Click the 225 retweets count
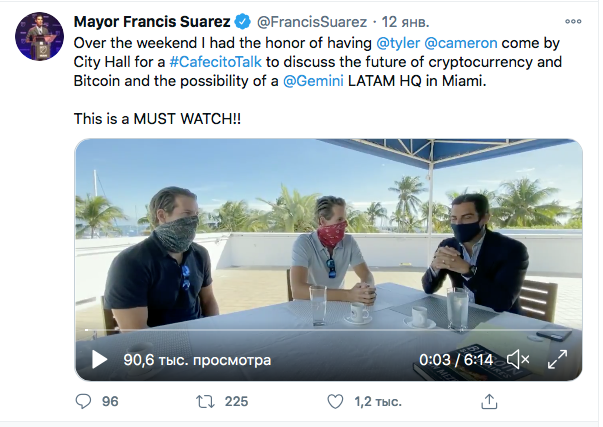 click(x=236, y=401)
